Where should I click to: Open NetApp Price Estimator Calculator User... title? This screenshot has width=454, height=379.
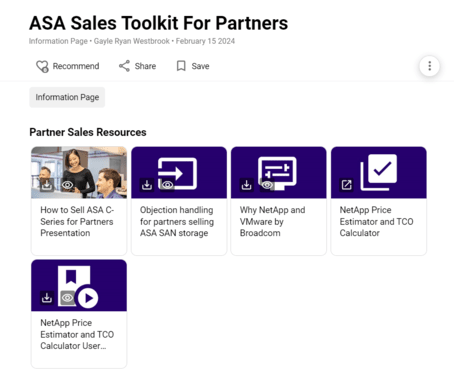click(x=77, y=334)
